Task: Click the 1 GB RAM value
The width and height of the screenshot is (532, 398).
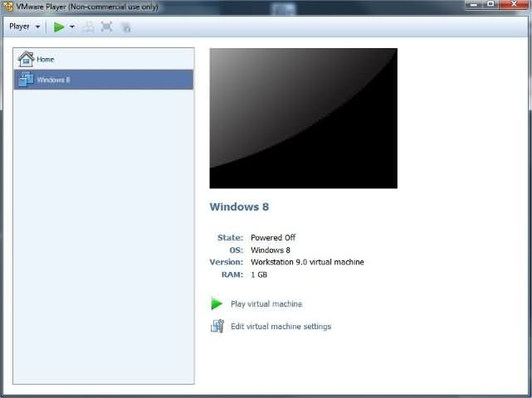Action: pos(259,274)
